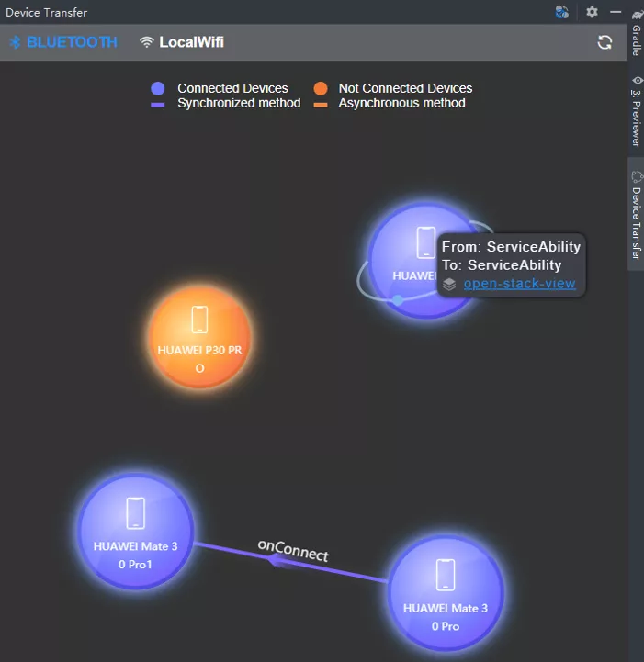Click the "To: ServiceAbility" tooltip text

502,265
